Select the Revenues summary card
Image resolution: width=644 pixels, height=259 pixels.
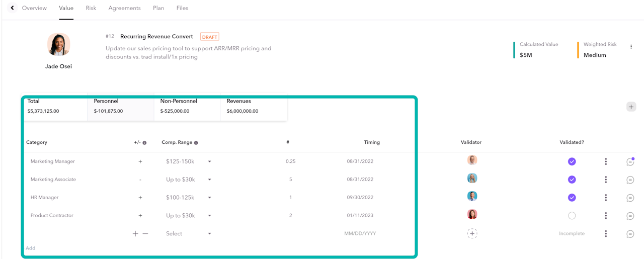254,106
